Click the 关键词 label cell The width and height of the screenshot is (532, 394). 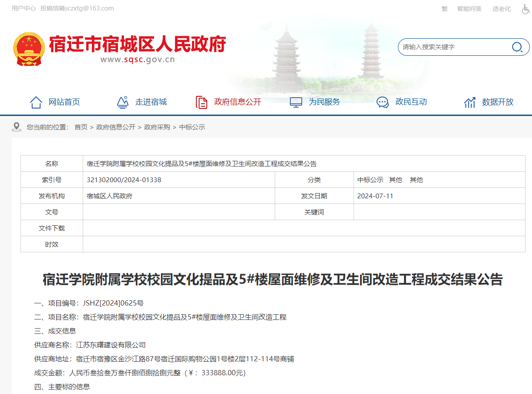coord(314,212)
